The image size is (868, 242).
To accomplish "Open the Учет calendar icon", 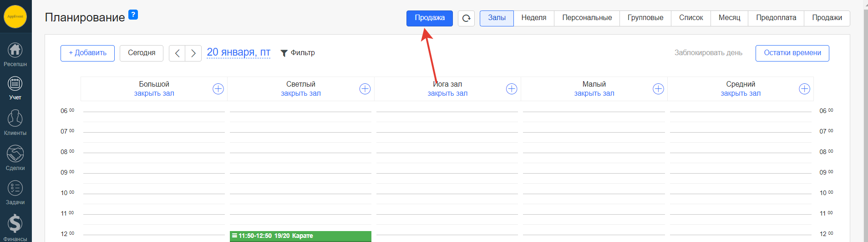I will point(15,84).
